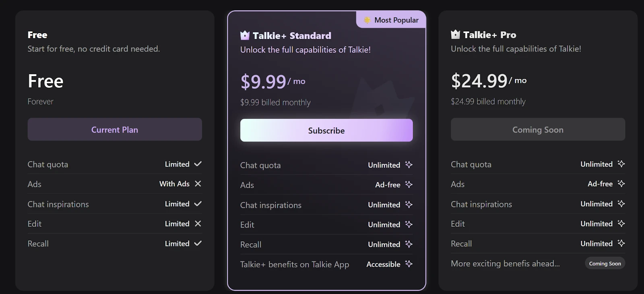Click the X icon next to With Ads

[198, 184]
